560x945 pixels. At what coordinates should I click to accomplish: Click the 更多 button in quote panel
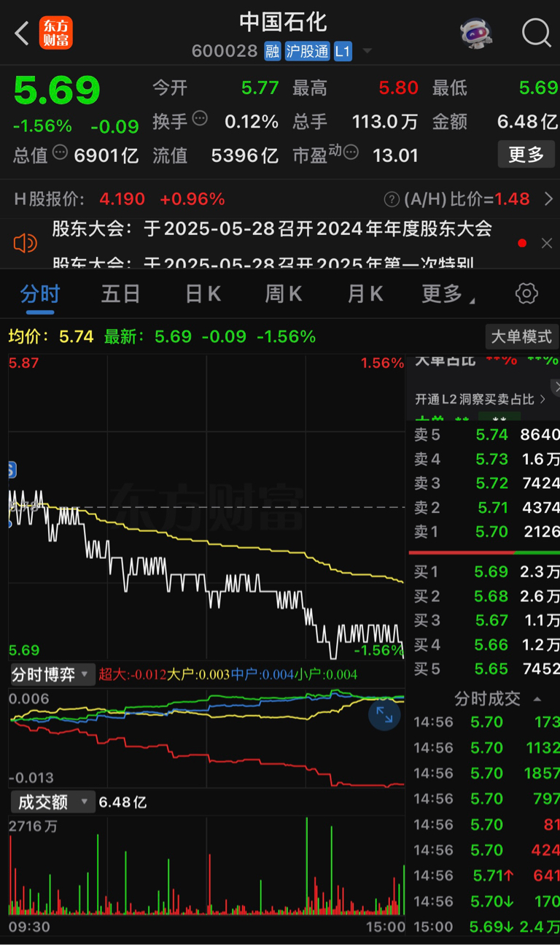coord(526,154)
